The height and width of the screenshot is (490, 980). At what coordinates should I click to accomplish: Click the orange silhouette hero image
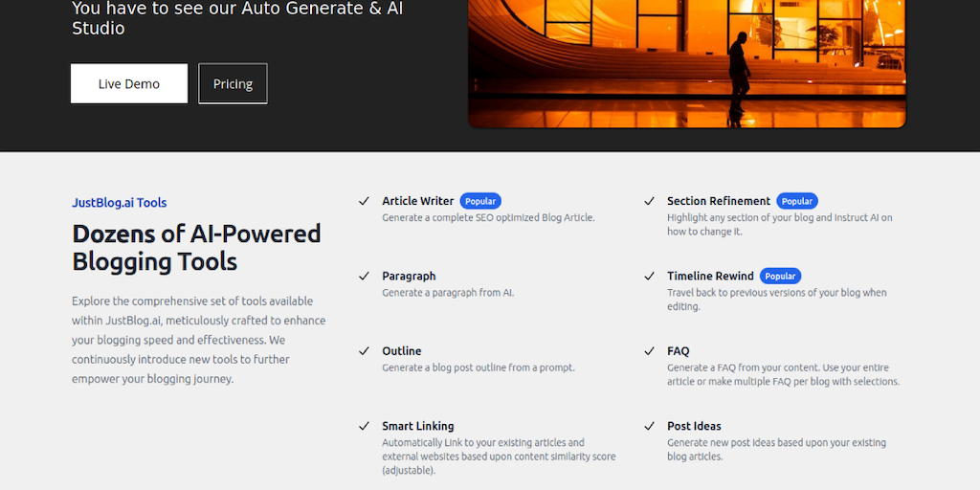point(686,63)
